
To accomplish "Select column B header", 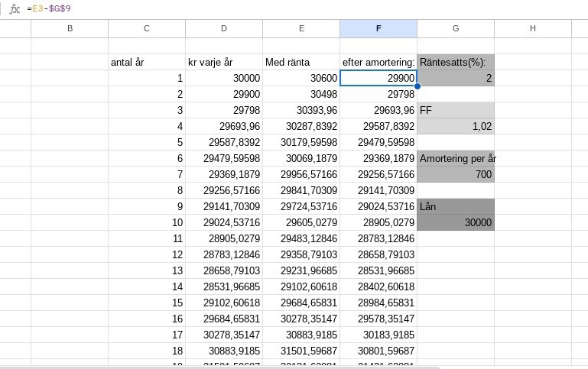I will point(70,28).
